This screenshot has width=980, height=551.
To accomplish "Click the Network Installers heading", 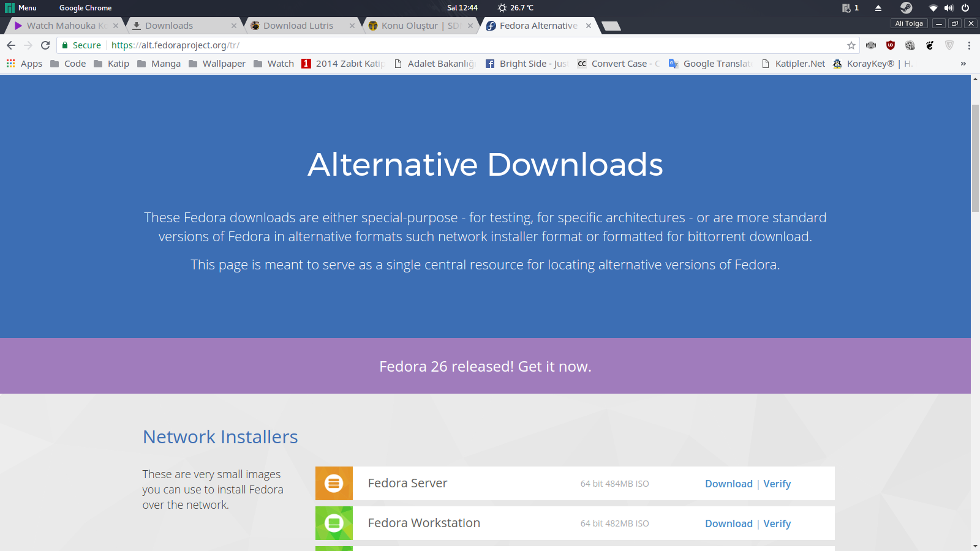I will coord(221,437).
